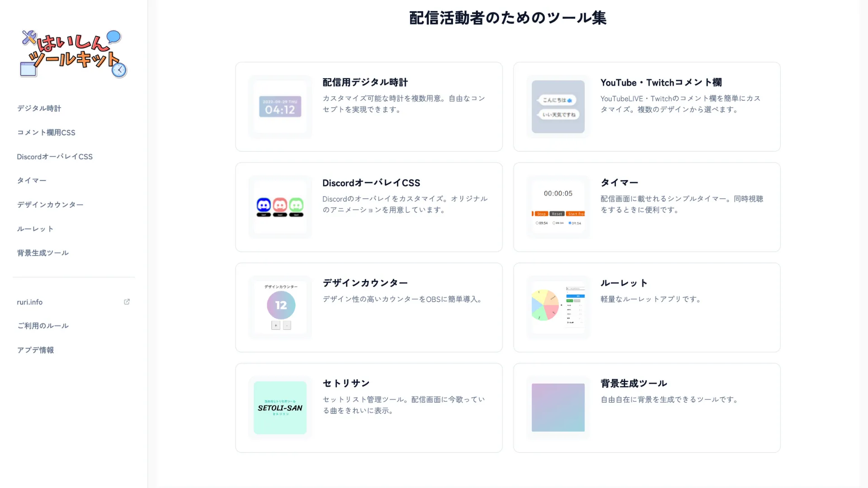The height and width of the screenshot is (488, 868).
Task: Open the YouTube・Twitchコメント欄 card title
Action: pos(661,82)
